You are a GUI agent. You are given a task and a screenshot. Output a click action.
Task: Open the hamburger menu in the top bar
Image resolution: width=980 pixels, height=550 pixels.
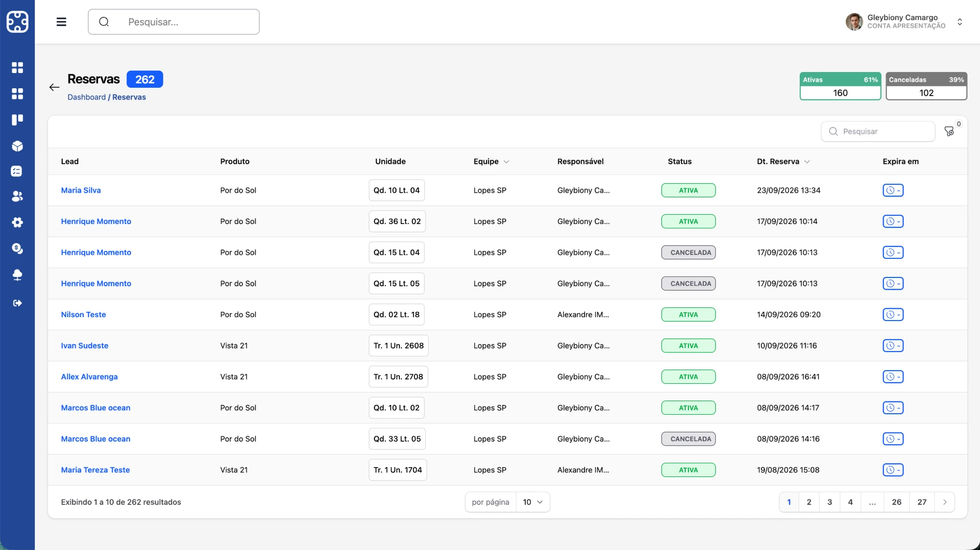point(61,22)
